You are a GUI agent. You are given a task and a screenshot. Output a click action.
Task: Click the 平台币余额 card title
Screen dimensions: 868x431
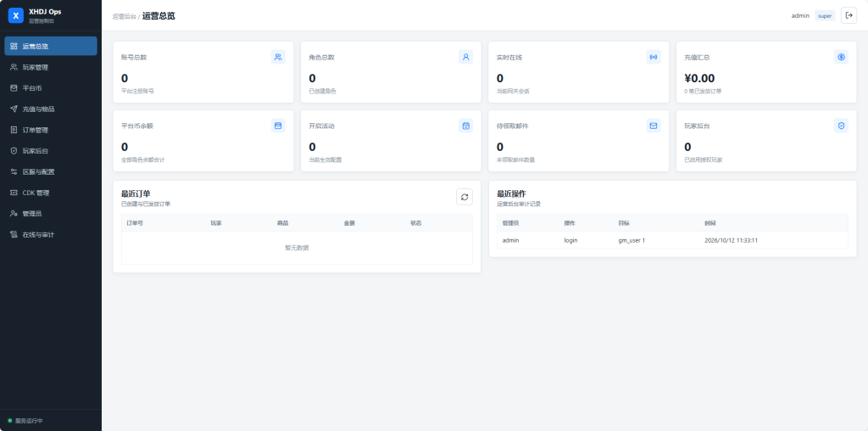click(x=136, y=126)
